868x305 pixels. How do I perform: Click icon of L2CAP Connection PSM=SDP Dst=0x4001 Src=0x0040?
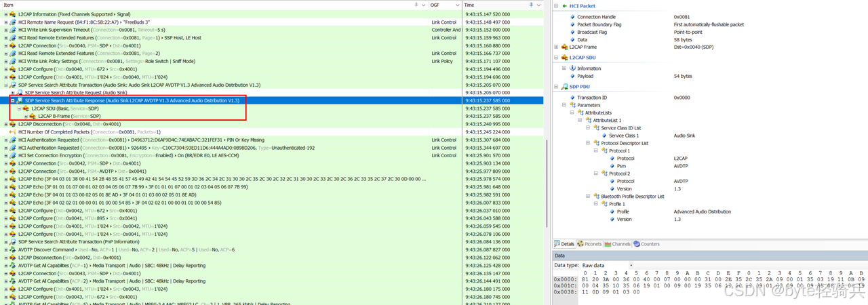13,45
